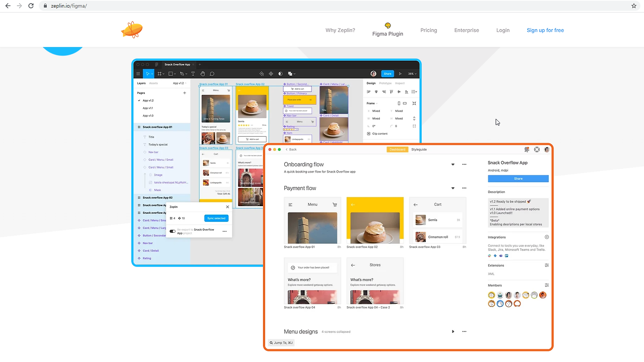Viewport: 644px width, 362px height.
Task: Open Payment flow section ellipsis menu
Action: 464,188
